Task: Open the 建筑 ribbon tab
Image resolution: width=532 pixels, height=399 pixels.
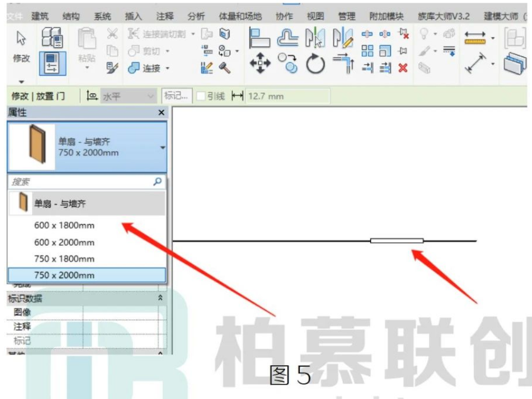Action: coord(40,16)
